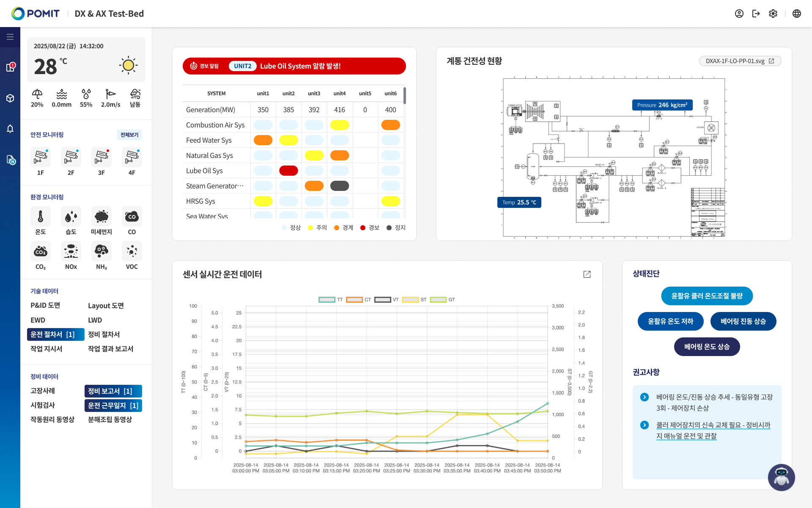Open user profile icon in header
Viewport: 812px width, 508px height.
[x=739, y=14]
